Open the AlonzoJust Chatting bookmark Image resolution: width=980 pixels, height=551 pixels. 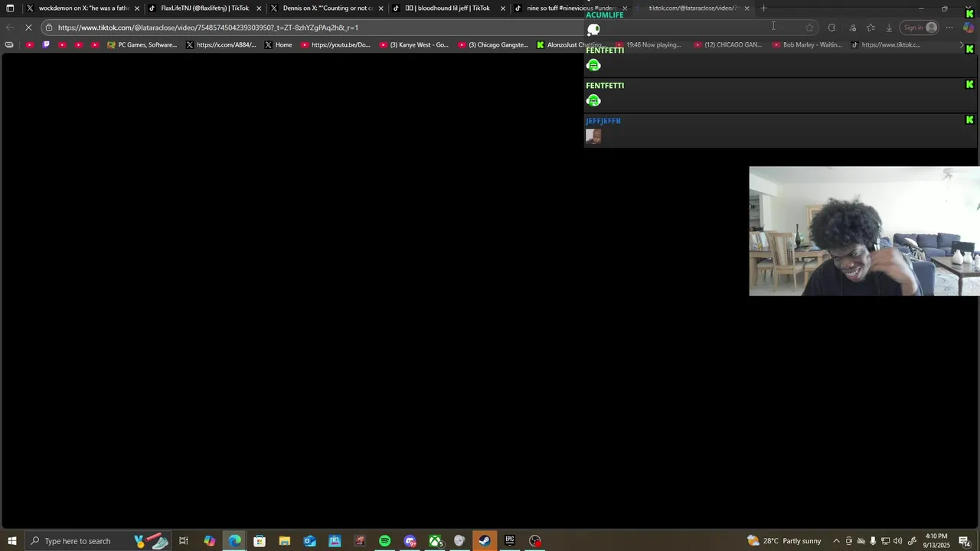point(570,44)
